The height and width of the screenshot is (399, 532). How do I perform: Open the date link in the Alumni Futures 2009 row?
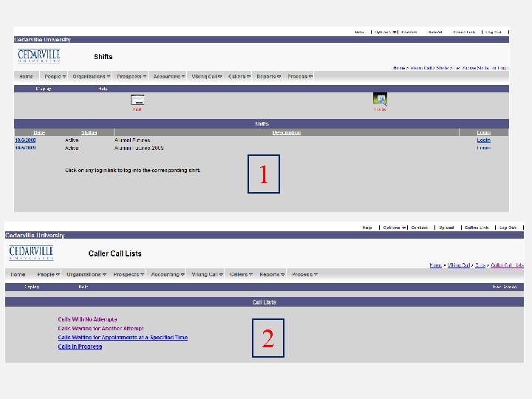coord(25,148)
